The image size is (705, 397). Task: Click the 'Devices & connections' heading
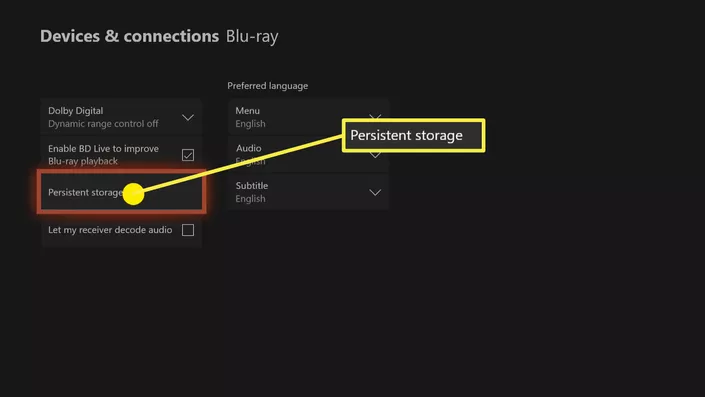tap(129, 36)
